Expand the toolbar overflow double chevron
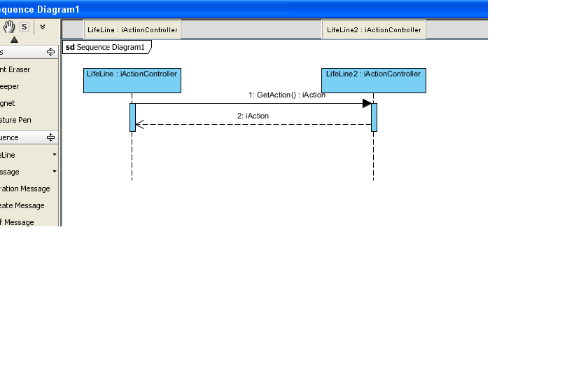This screenshot has height=368, width=588. (43, 27)
